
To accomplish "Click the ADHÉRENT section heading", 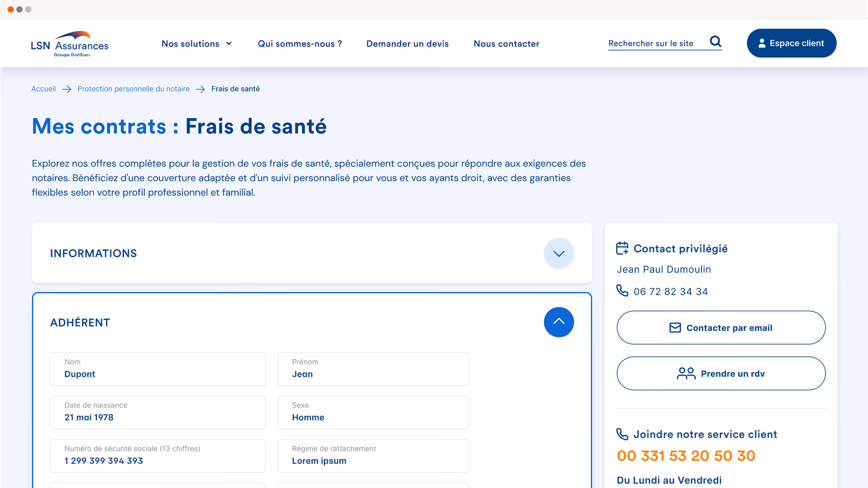I will 80,322.
